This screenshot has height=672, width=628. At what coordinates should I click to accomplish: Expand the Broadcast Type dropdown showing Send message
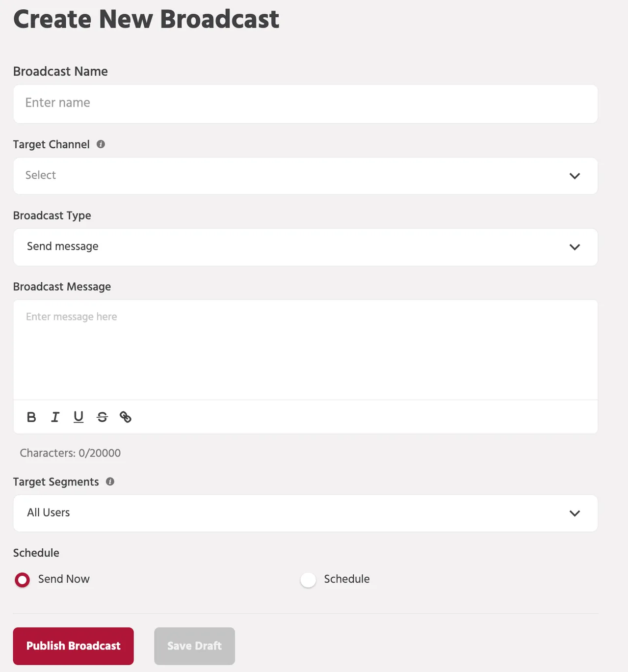(x=305, y=247)
